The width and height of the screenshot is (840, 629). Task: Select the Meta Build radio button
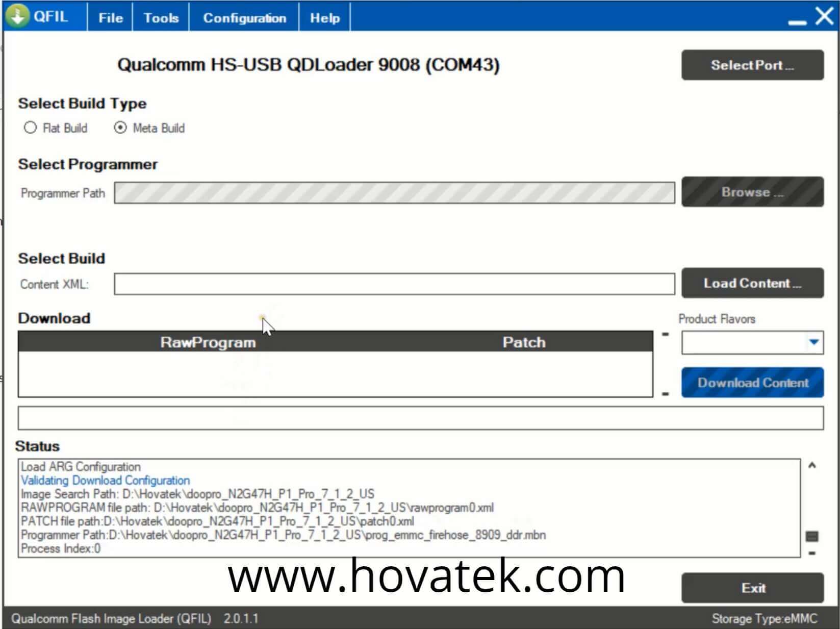(x=120, y=128)
